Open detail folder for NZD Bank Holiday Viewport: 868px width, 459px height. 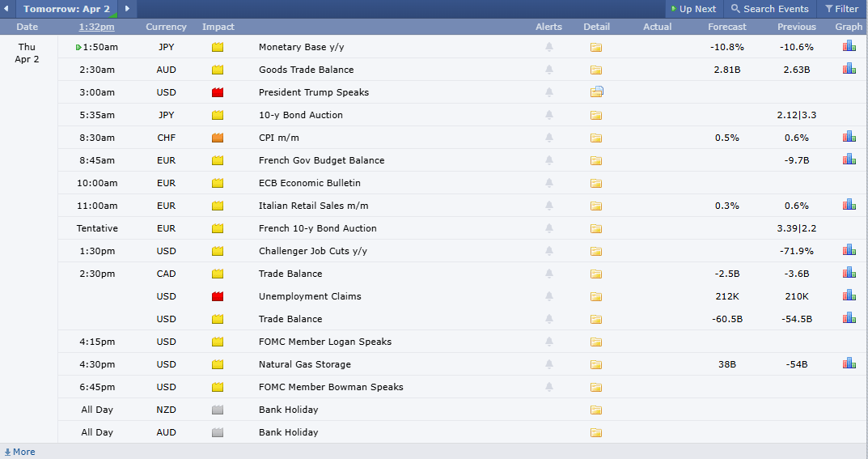596,410
